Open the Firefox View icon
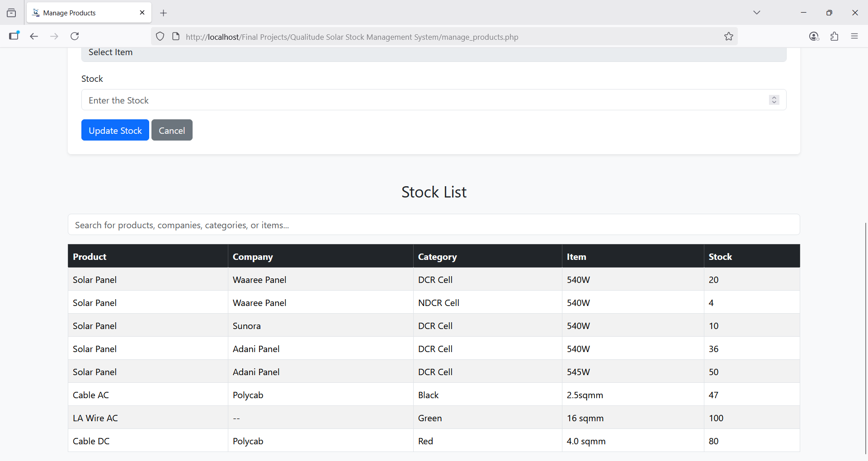Image resolution: width=868 pixels, height=461 pixels. coord(11,13)
